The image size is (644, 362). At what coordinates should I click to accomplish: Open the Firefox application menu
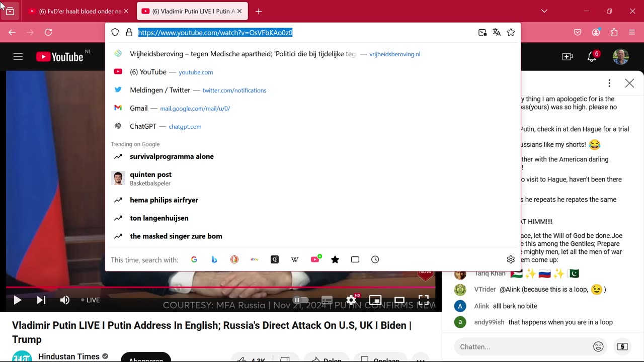tap(632, 32)
